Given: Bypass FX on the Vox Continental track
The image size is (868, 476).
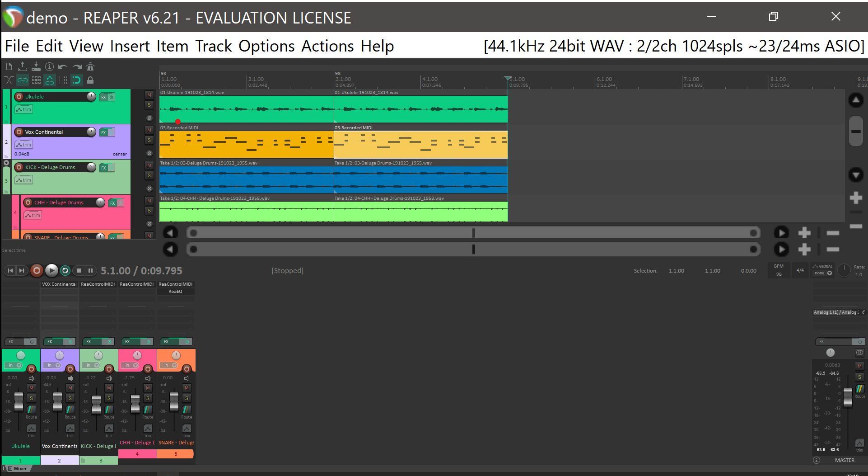Looking at the screenshot, I should pyautogui.click(x=111, y=132).
